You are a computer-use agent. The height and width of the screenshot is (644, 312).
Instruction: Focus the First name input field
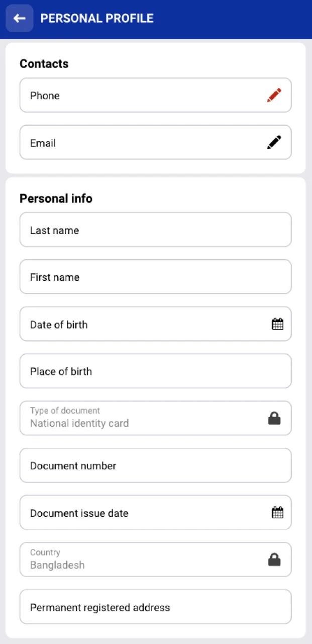coord(155,277)
